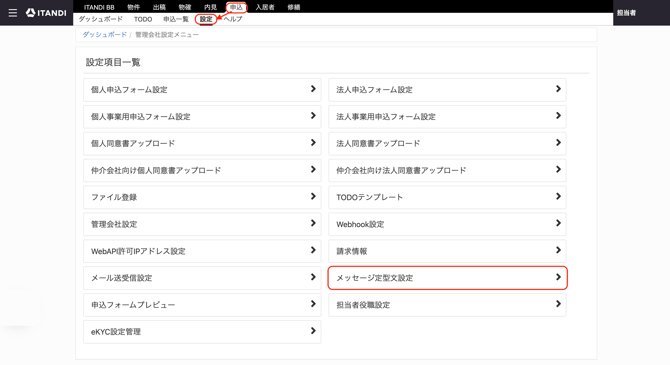Click the ダッシュボード breadcrumb link
Viewport: 670px width, 365px height.
click(x=105, y=35)
